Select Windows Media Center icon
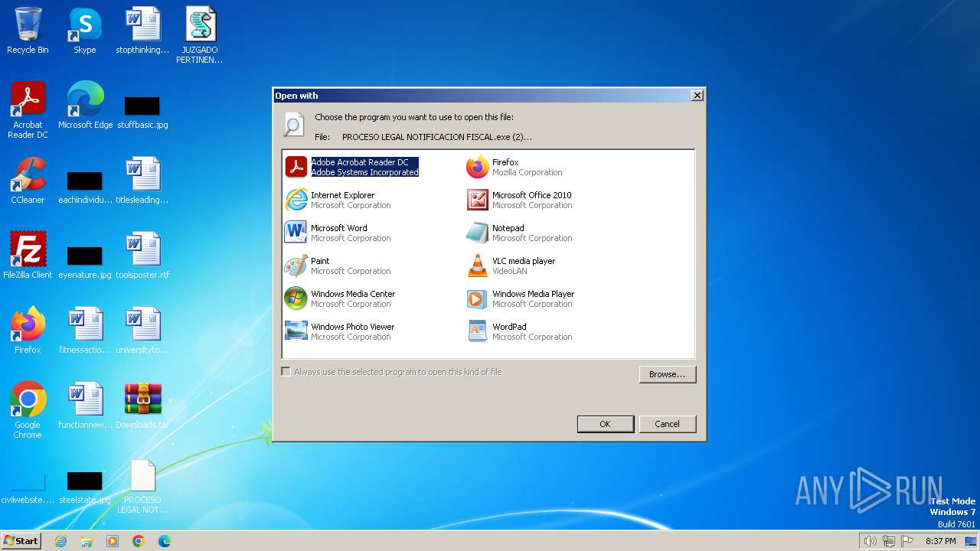The image size is (980, 551). (296, 298)
